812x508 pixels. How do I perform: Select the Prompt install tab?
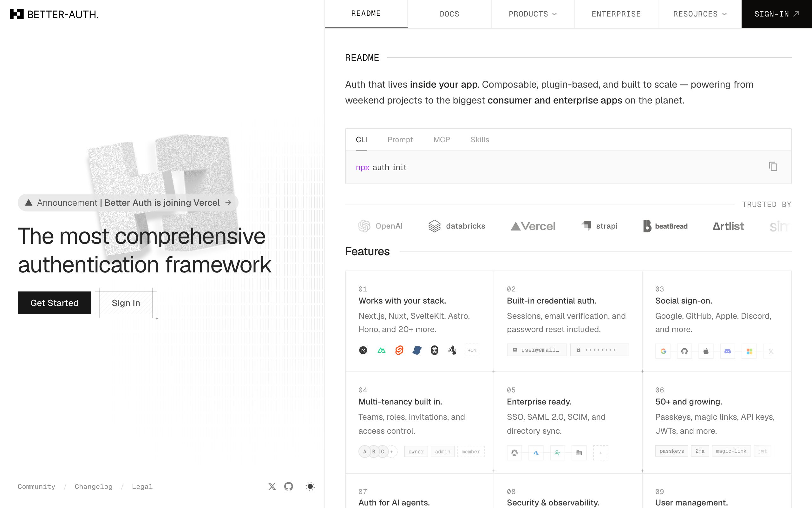[x=400, y=140]
